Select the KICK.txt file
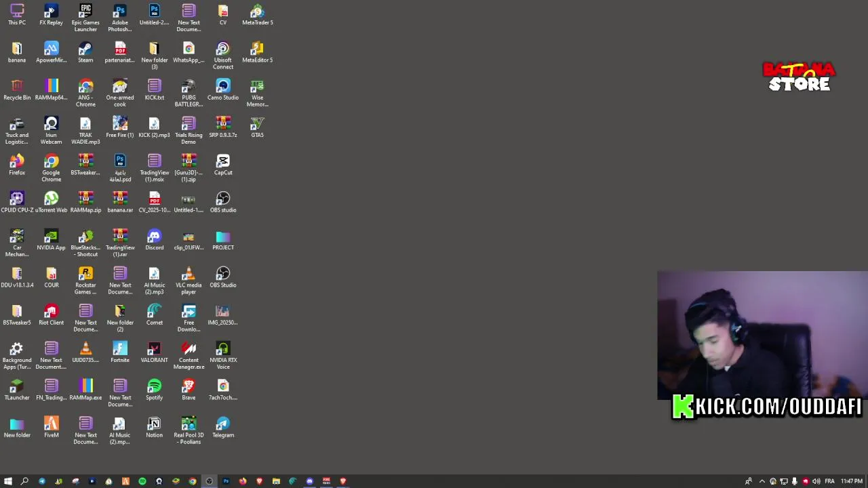Screen dimensions: 868x488 pyautogui.click(x=154, y=90)
